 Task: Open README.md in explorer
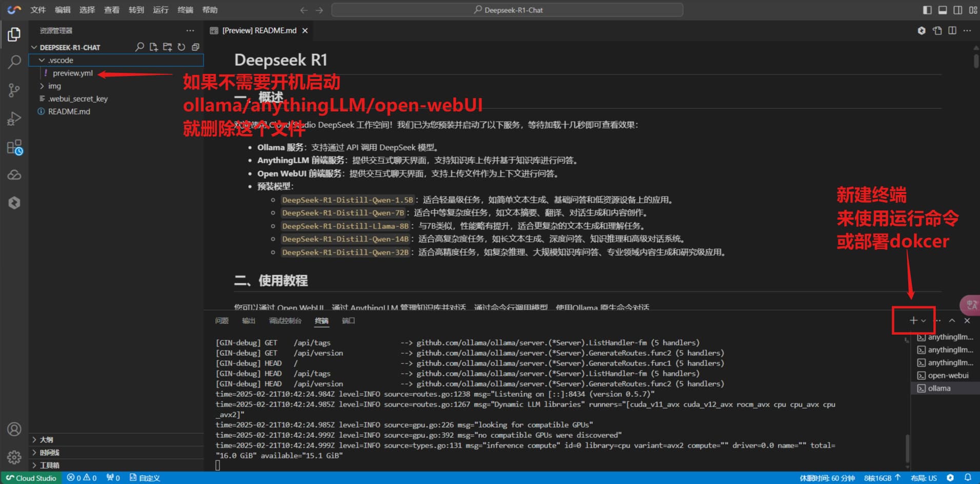(69, 111)
